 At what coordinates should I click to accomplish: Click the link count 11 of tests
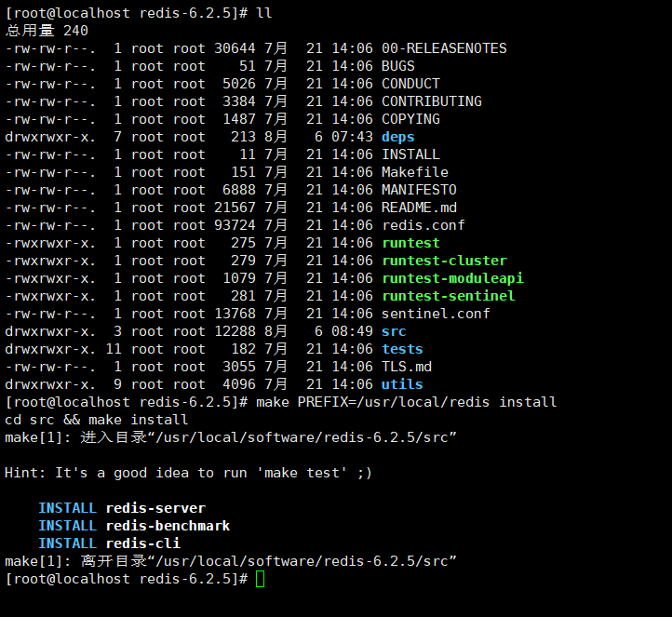click(114, 349)
